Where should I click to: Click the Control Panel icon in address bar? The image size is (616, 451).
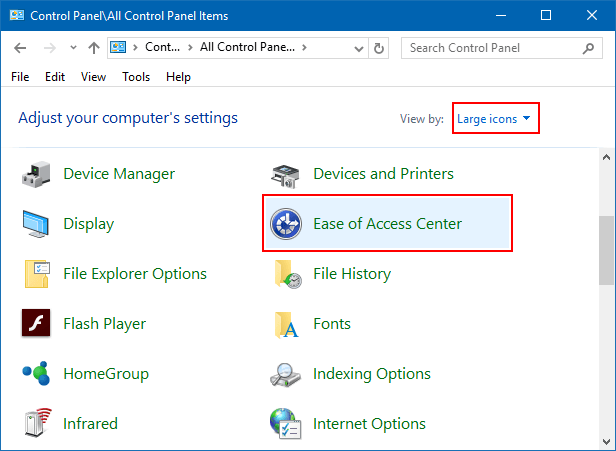coord(118,48)
